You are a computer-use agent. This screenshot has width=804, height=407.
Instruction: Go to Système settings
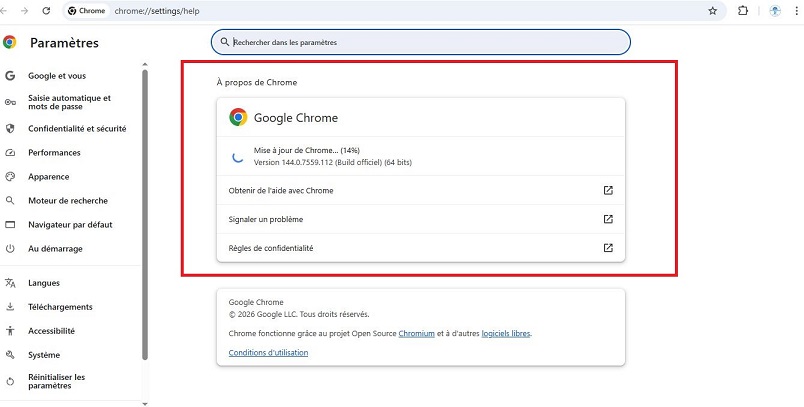click(x=44, y=355)
